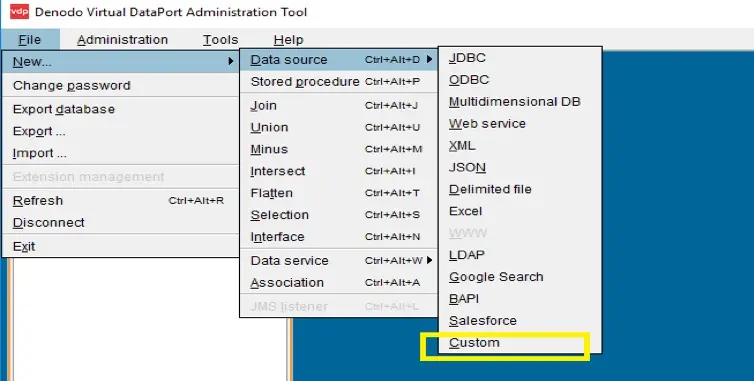Choose JSON data source
754x381 pixels.
520,167
